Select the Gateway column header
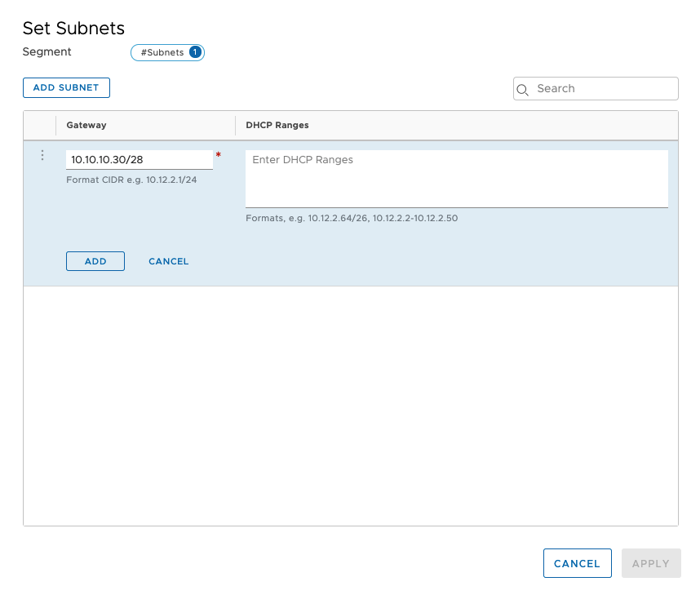Image resolution: width=700 pixels, height=595 pixels. pos(86,126)
